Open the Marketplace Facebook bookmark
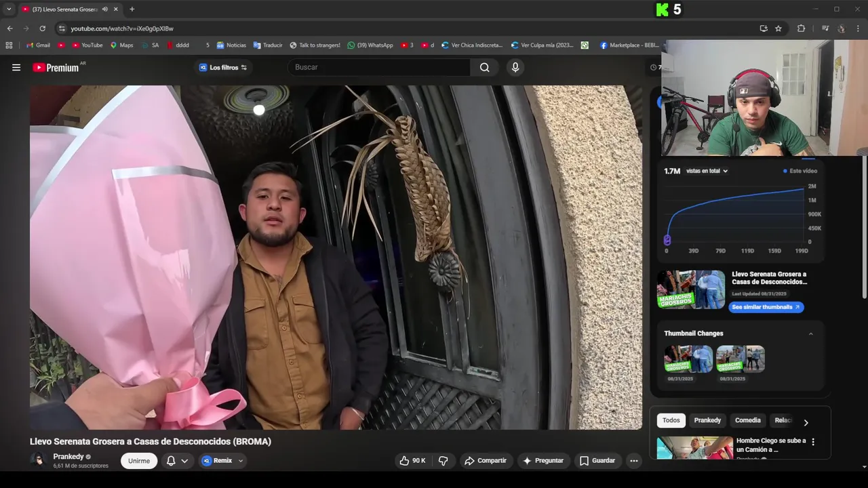Viewport: 868px width, 488px height. click(629, 45)
